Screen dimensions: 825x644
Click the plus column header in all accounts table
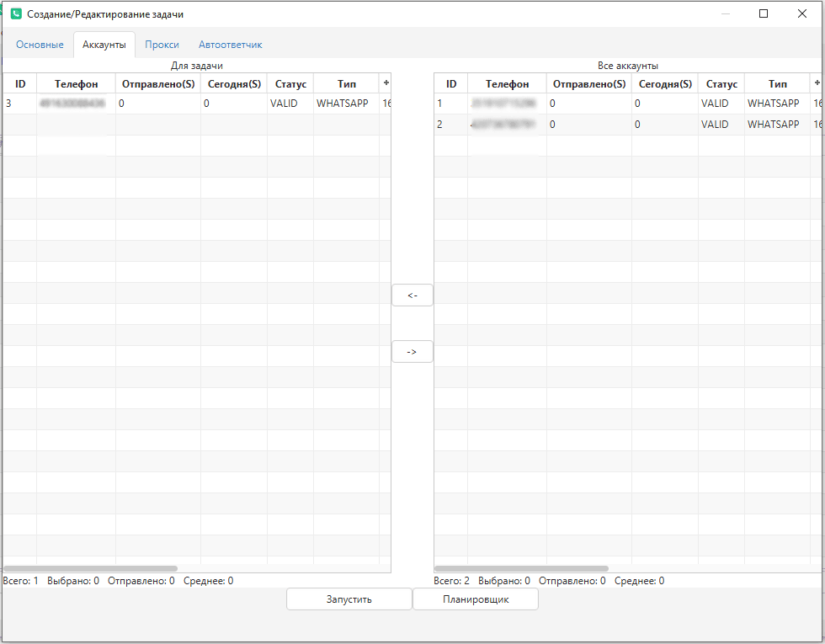pyautogui.click(x=817, y=83)
